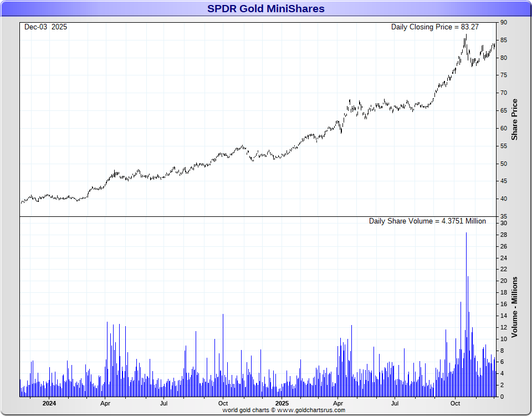Click the SPDR Gold MiniShares chart title
The width and height of the screenshot is (532, 416).
[x=265, y=8]
